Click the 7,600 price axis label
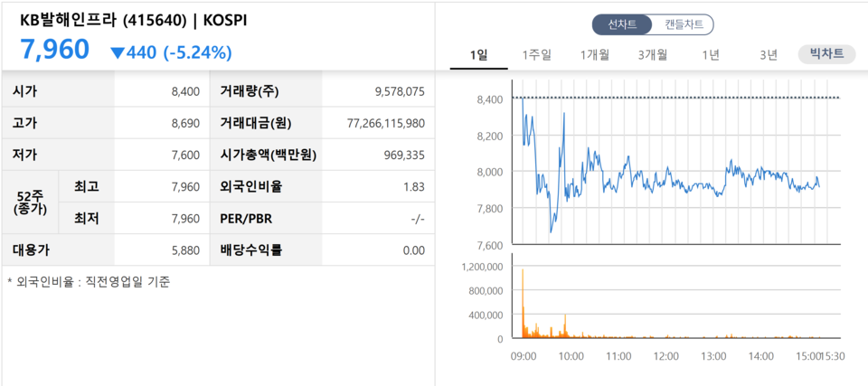This screenshot has height=386, width=868. 489,245
